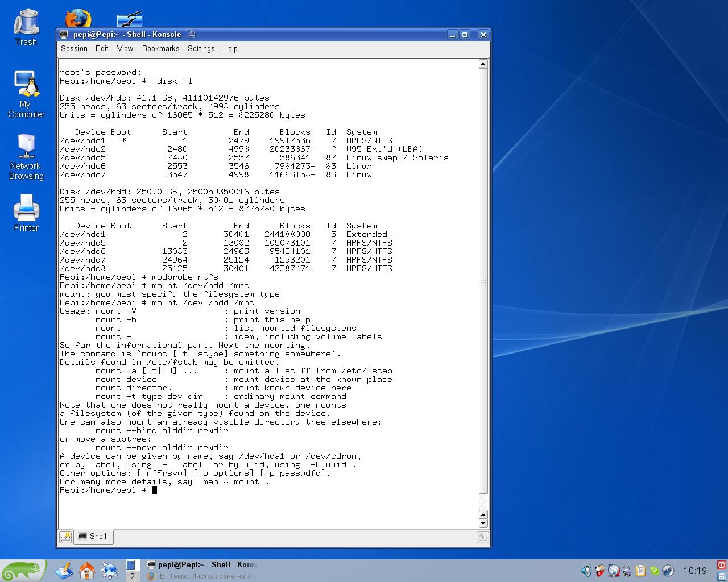Click the globe network tray icon

coord(614,571)
